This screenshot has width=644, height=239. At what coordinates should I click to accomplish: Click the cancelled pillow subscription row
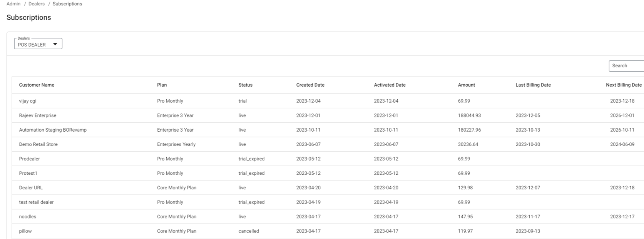click(25, 231)
